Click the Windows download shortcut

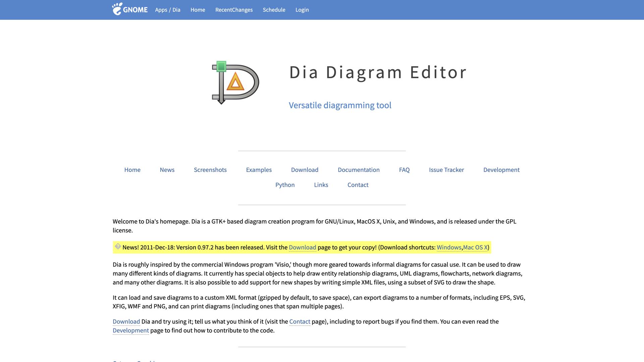point(449,247)
